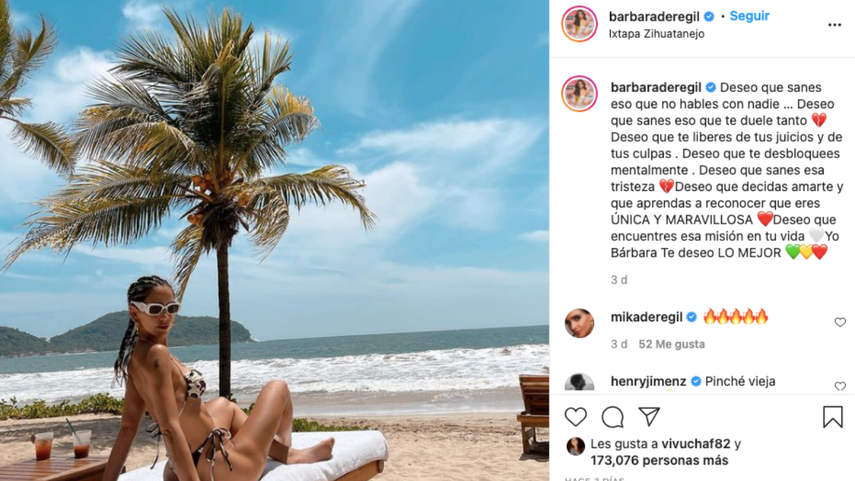Save the post with the bookmark icon
The width and height of the screenshot is (855, 481).
coord(833,417)
